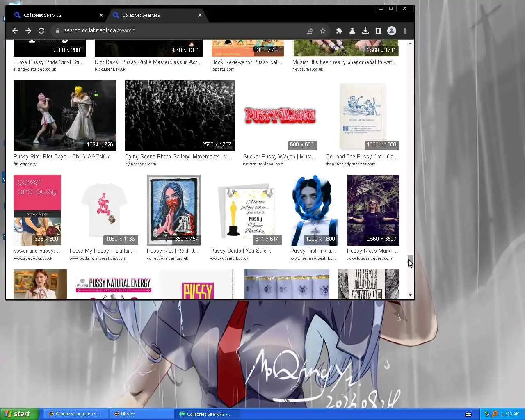Open the Natural Energy banner thumbnail

pyautogui.click(x=114, y=284)
